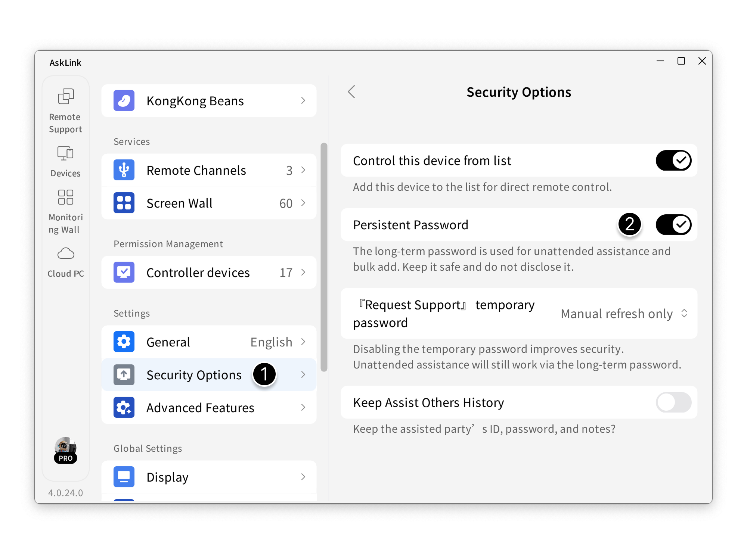This screenshot has height=560, width=747.
Task: Click the Screen Wall count 60
Action: 286,203
